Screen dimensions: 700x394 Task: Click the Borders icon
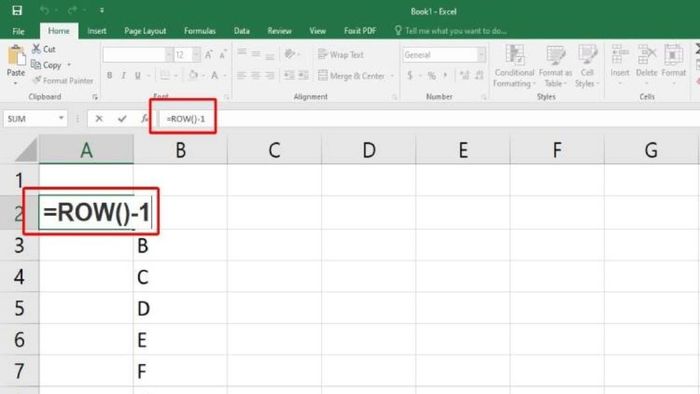[x=165, y=75]
